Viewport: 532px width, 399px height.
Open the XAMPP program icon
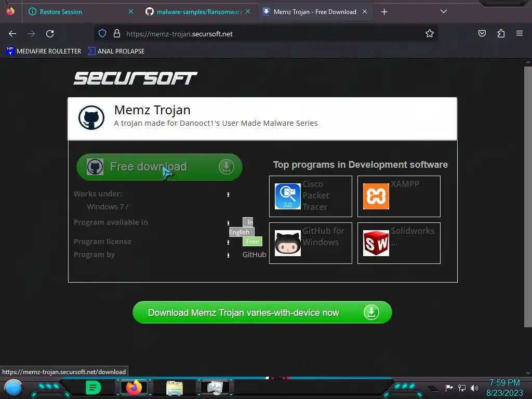(x=376, y=196)
